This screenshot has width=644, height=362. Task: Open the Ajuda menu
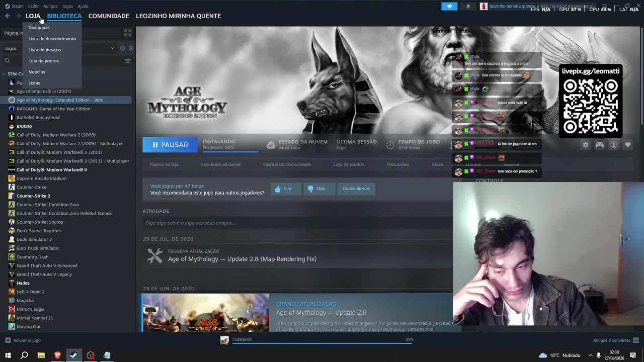[83, 6]
